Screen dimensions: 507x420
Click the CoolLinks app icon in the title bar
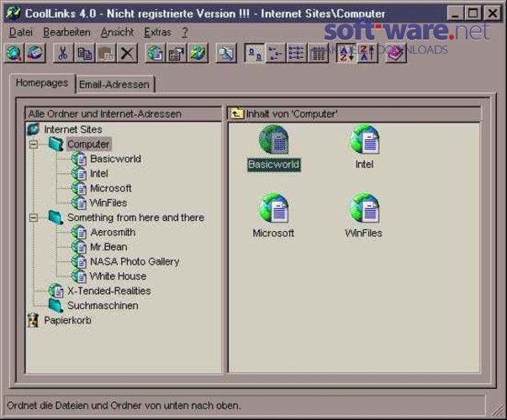[x=13, y=13]
